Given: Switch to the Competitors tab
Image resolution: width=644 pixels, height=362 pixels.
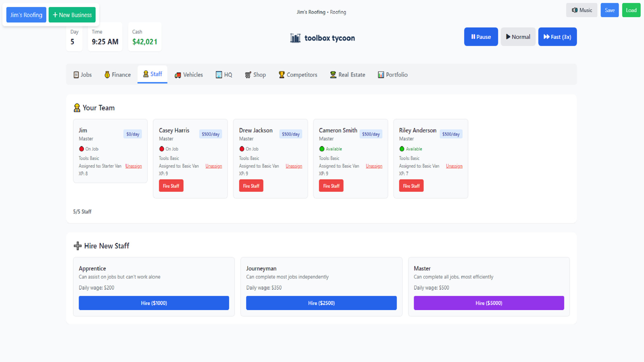Looking at the screenshot, I should coord(298,74).
